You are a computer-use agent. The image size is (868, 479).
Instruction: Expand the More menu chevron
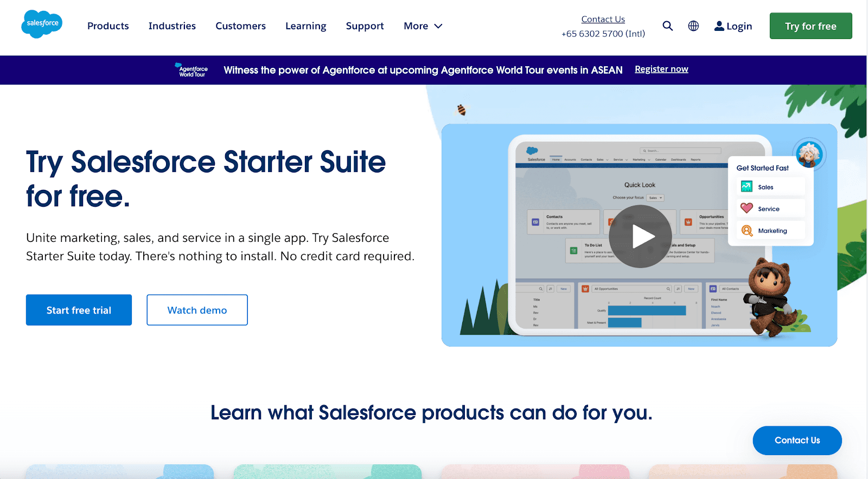coord(438,26)
